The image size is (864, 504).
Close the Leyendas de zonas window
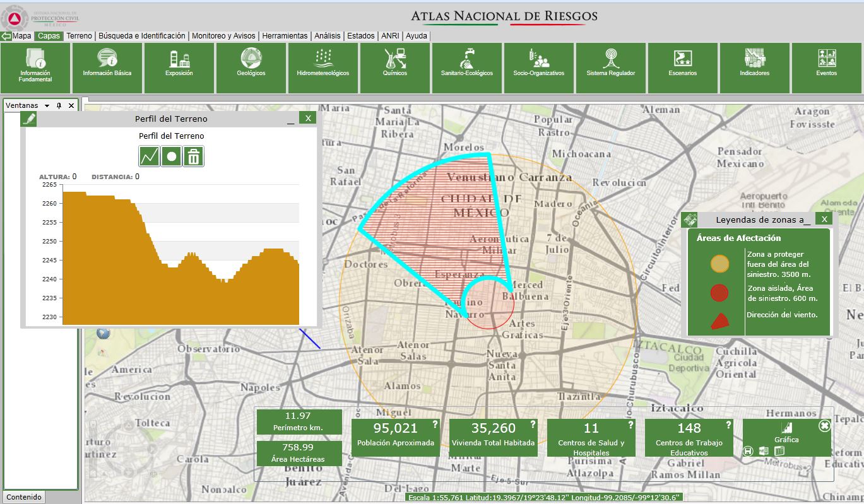pos(824,219)
